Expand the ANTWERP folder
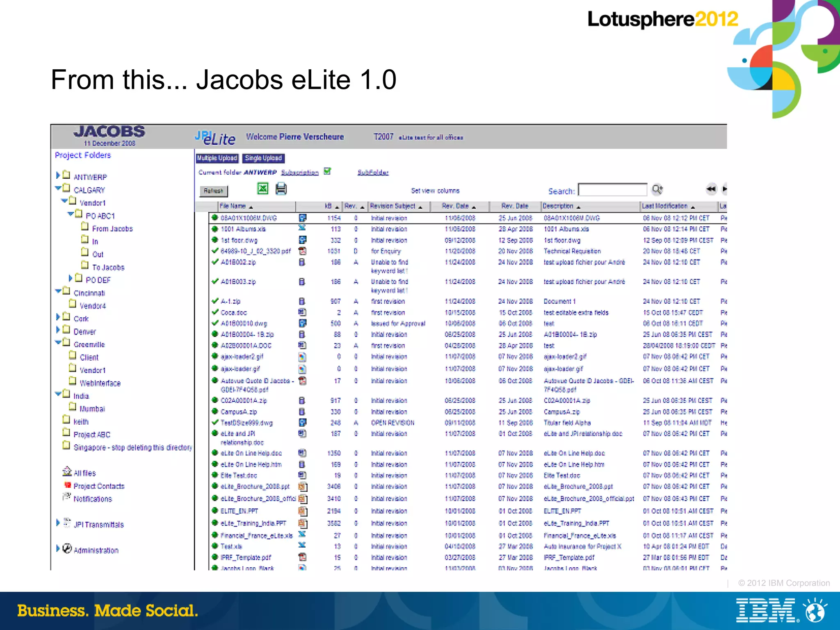840x630 pixels. [58, 175]
